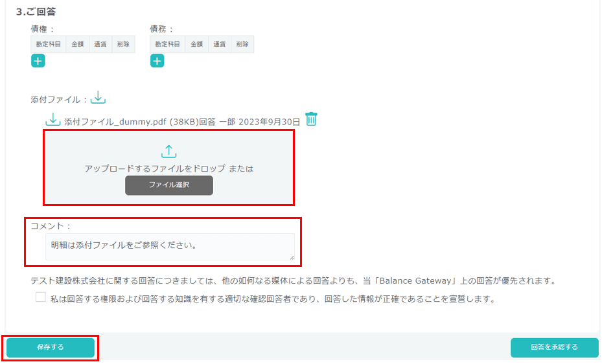Click 通貨 column header in 債権 table
This screenshot has height=364, width=602.
click(x=100, y=44)
